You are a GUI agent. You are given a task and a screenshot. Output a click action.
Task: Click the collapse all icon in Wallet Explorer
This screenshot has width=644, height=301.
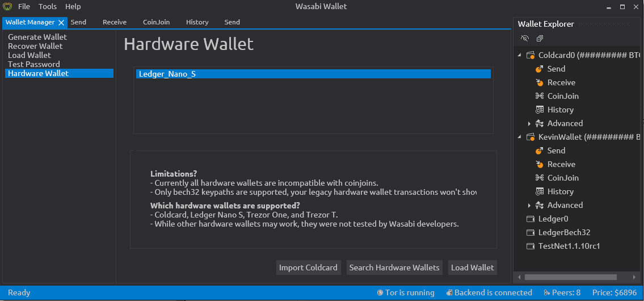540,38
